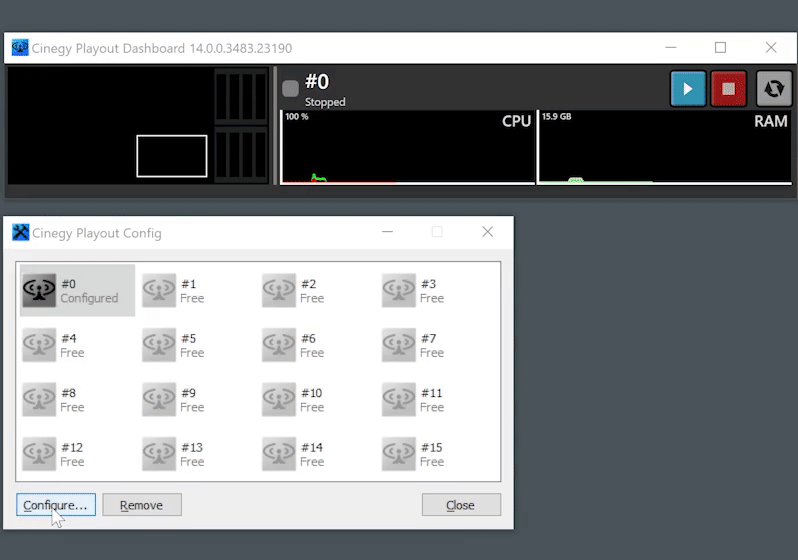Select engine slot #7 icon
The width and height of the screenshot is (798, 560).
(x=398, y=345)
